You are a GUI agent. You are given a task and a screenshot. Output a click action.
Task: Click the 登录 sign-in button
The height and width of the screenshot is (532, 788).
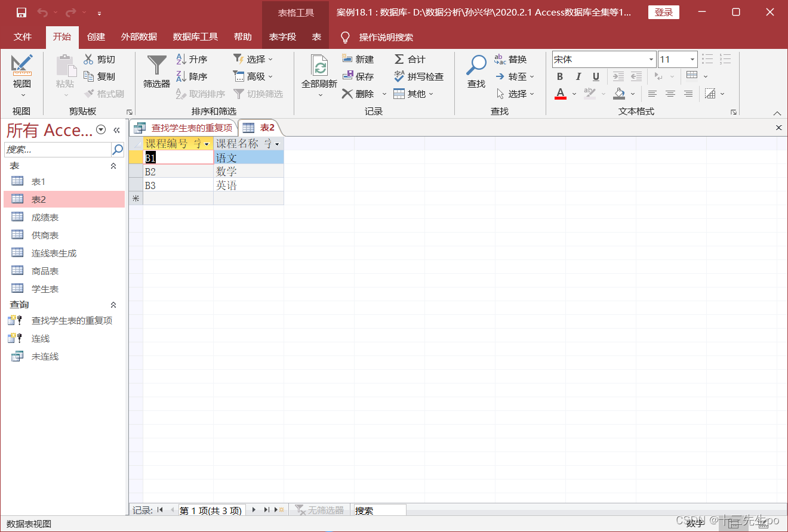pos(664,13)
